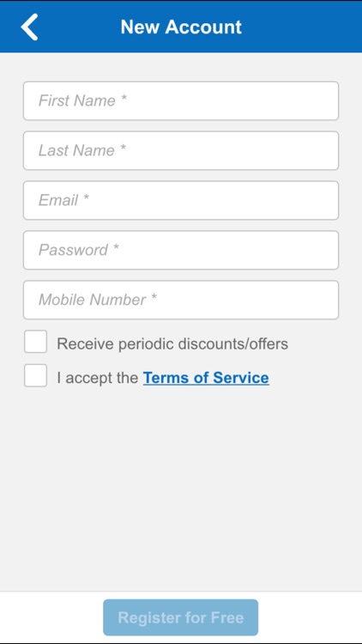Go back using the header arrow

click(29, 27)
